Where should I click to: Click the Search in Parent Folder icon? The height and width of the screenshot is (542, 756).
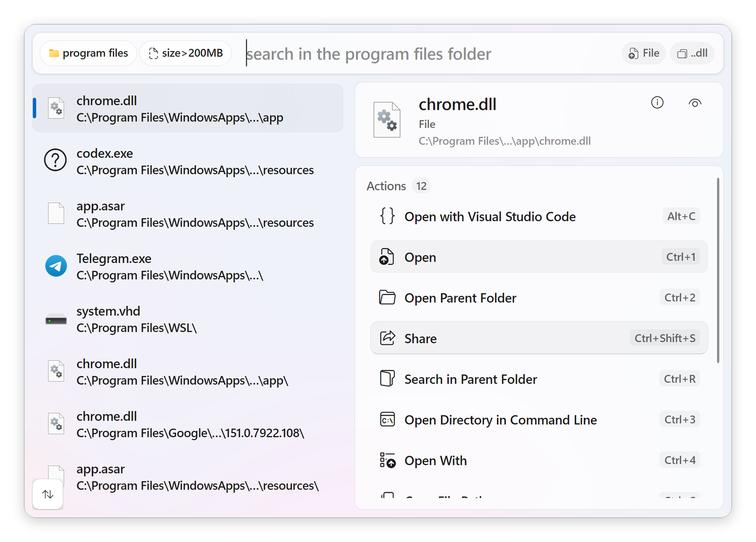387,378
